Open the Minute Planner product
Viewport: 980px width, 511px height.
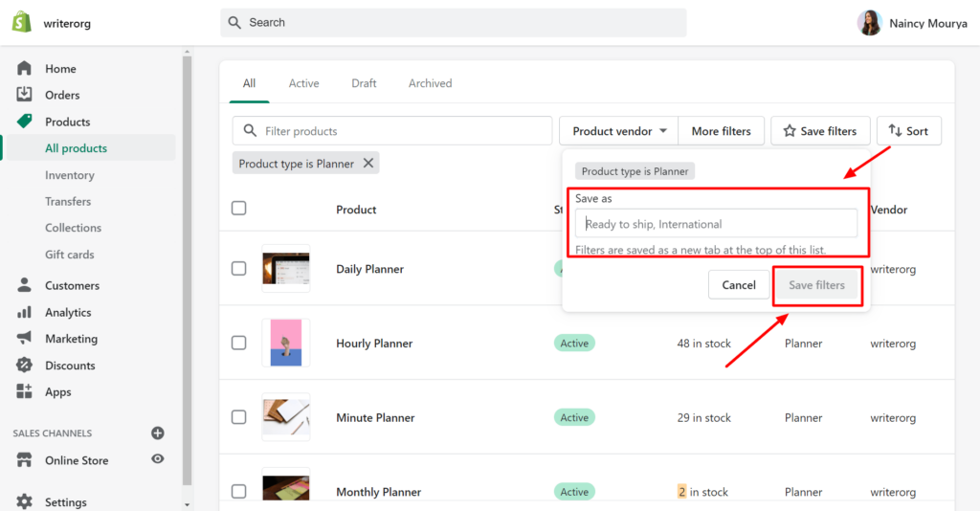coord(375,417)
